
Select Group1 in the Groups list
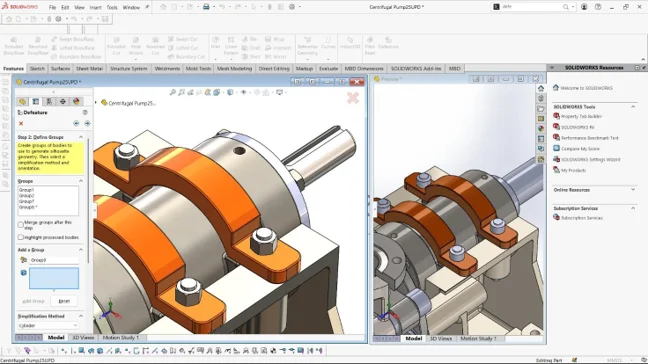pyautogui.click(x=26, y=190)
